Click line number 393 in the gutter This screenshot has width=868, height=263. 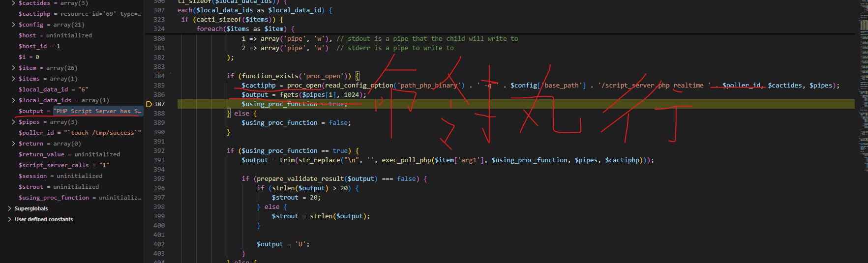(159, 160)
